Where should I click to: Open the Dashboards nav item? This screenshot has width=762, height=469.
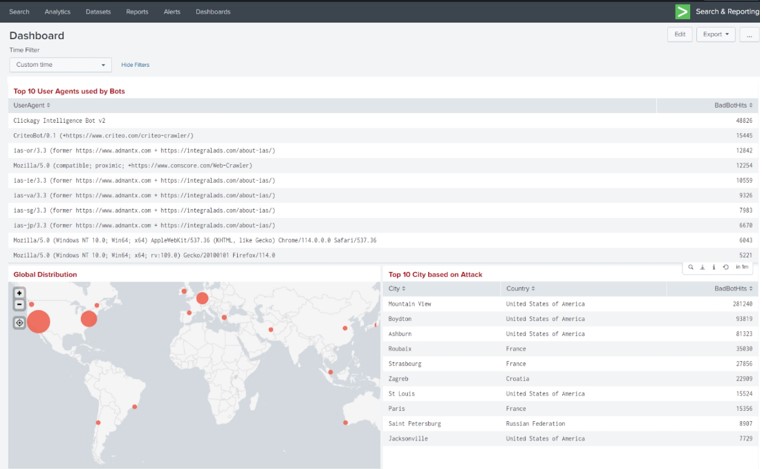[213, 12]
